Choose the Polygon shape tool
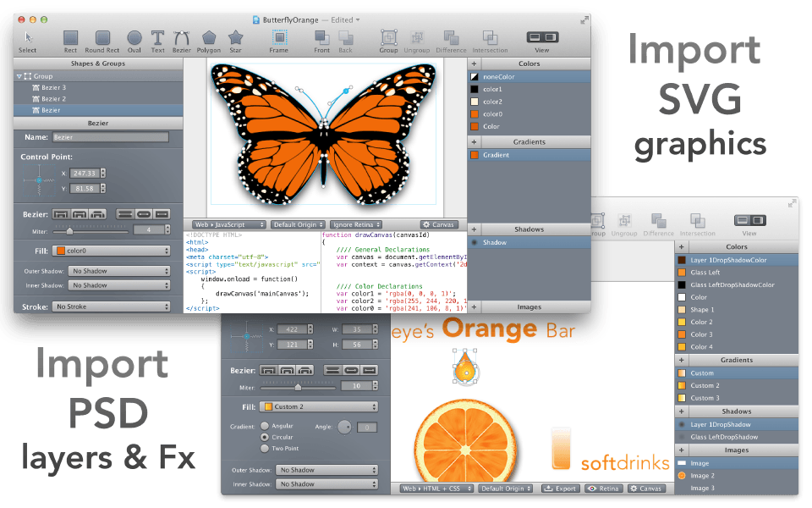 pyautogui.click(x=209, y=38)
